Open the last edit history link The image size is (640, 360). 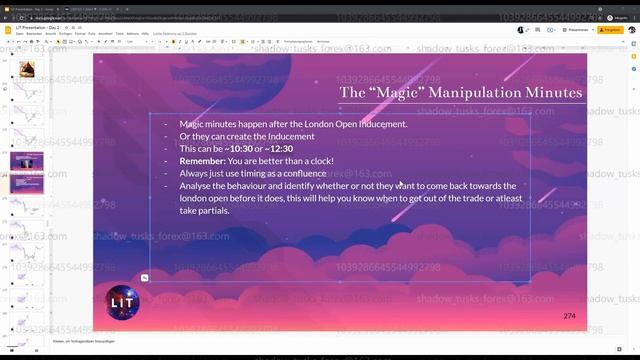[x=175, y=33]
